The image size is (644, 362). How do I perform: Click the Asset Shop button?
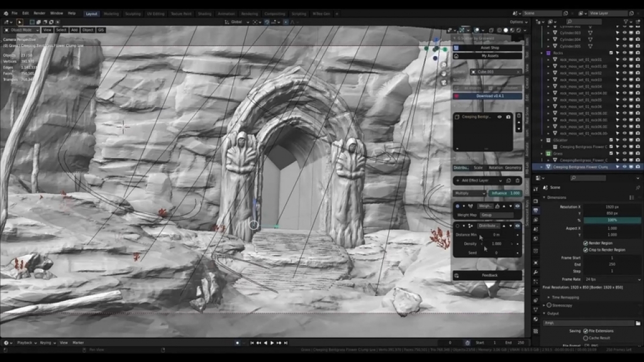(x=487, y=48)
